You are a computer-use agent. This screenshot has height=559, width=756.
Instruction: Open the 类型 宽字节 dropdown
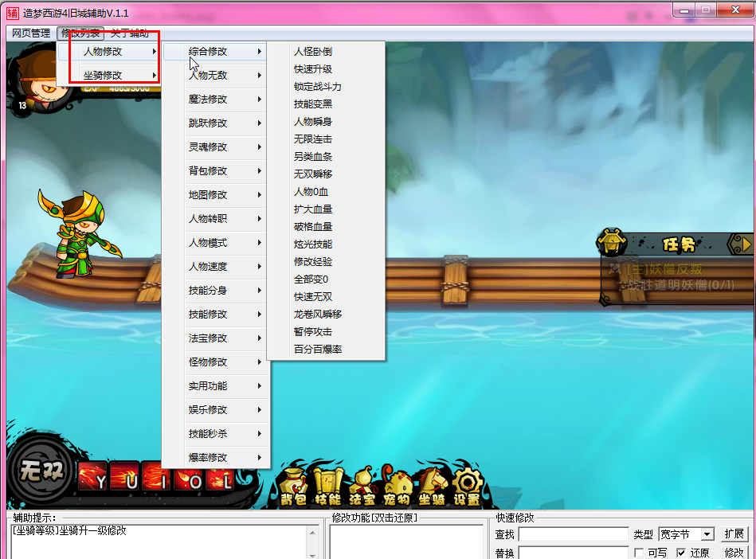coord(707,534)
